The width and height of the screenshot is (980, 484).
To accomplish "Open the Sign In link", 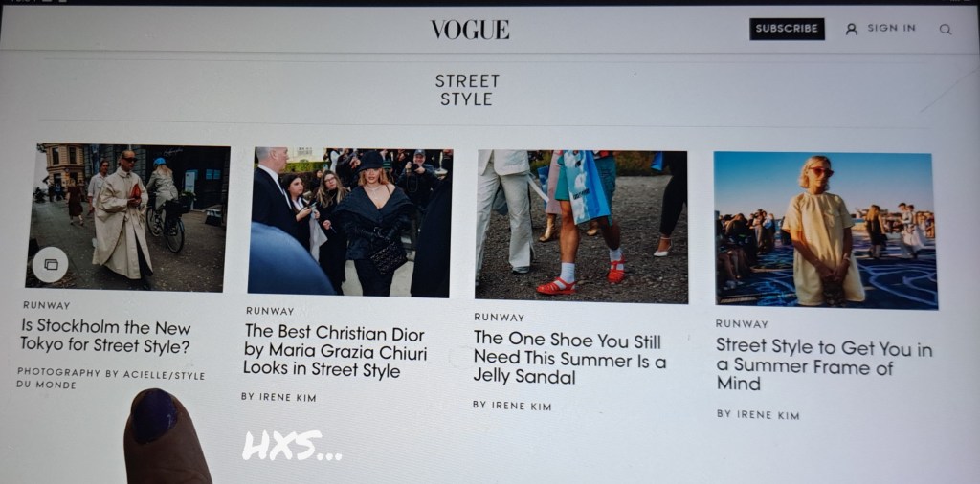I will click(891, 28).
